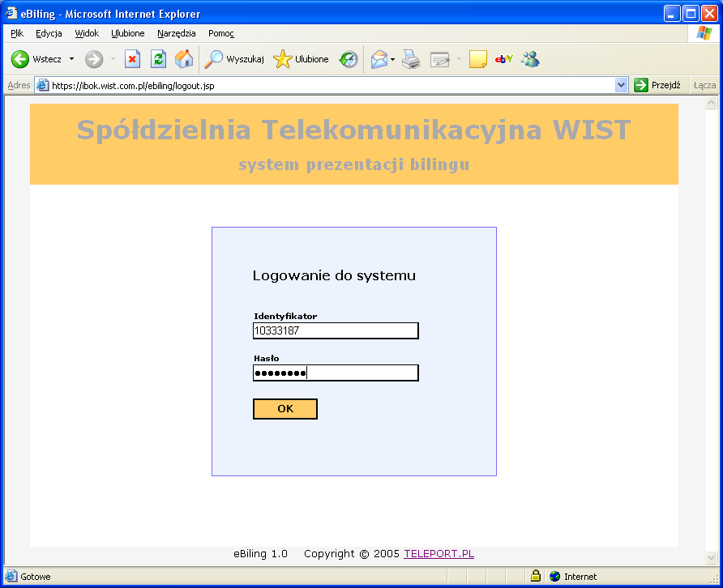Image resolution: width=723 pixels, height=588 pixels.
Task: Click the Przejdź go button
Action: click(657, 85)
